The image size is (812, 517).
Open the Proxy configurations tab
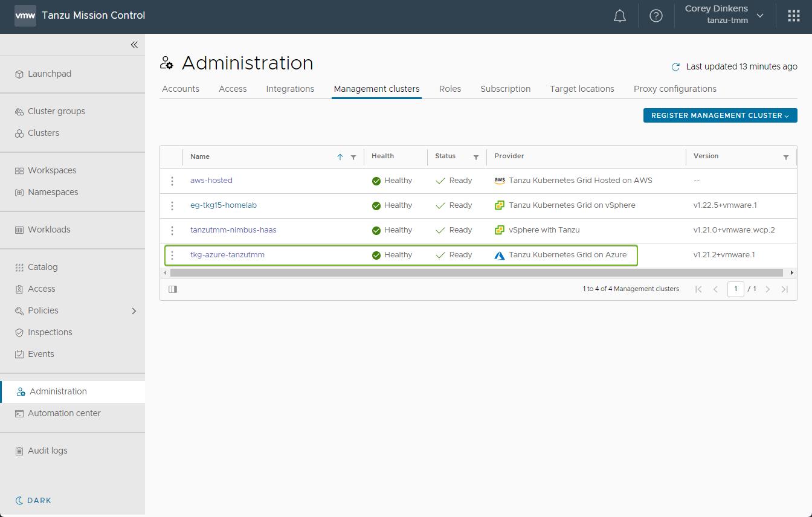click(x=675, y=89)
